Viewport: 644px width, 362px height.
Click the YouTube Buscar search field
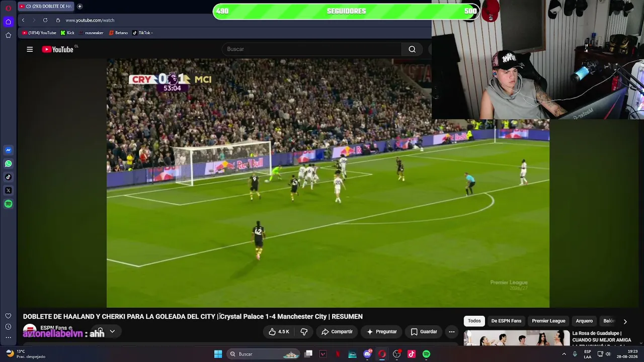coord(312,49)
